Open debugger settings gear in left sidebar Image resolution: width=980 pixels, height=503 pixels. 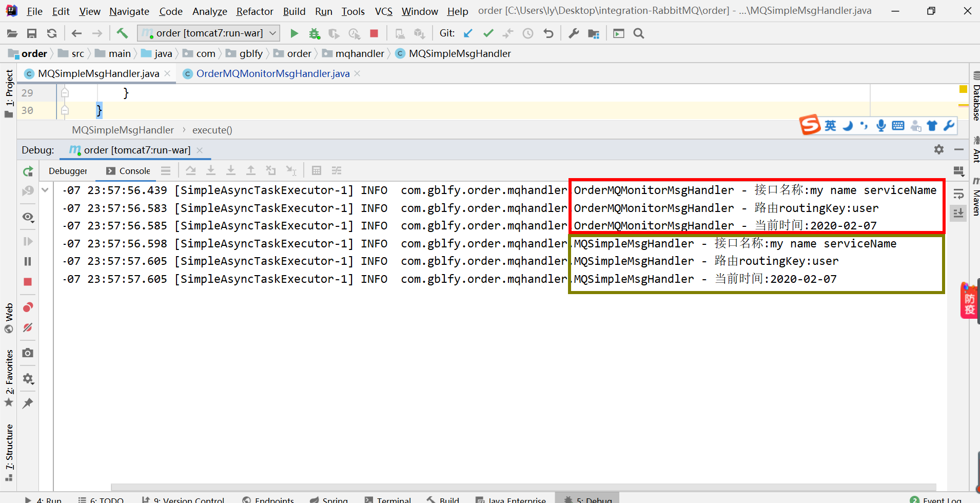pyautogui.click(x=28, y=379)
